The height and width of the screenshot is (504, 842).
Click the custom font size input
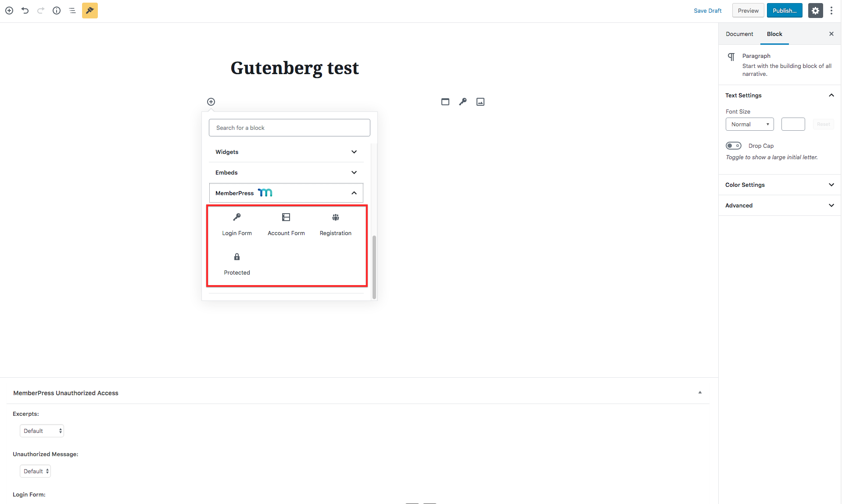(793, 124)
